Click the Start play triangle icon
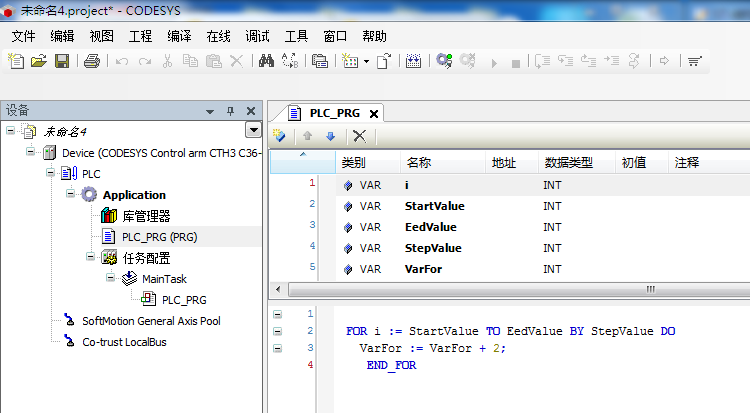 [494, 63]
